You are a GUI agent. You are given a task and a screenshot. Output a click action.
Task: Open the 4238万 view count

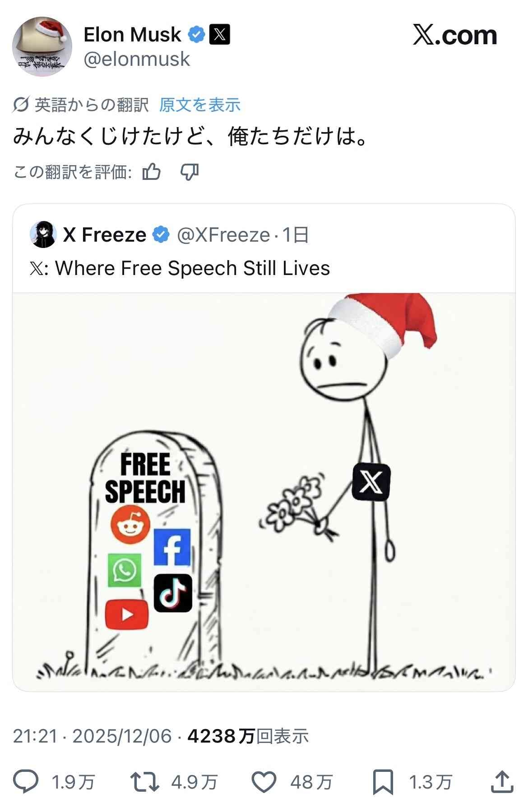(248, 736)
